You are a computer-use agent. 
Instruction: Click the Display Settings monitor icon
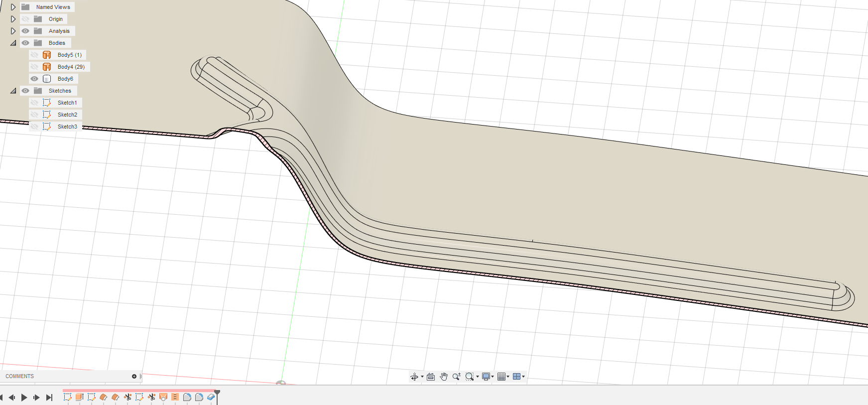pos(486,377)
